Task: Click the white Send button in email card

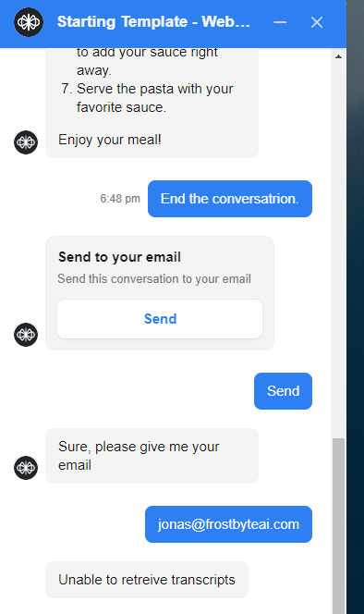Action: coord(160,319)
